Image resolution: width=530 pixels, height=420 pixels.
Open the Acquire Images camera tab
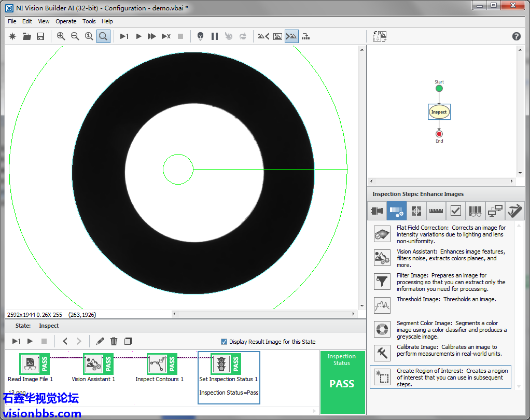pos(376,211)
